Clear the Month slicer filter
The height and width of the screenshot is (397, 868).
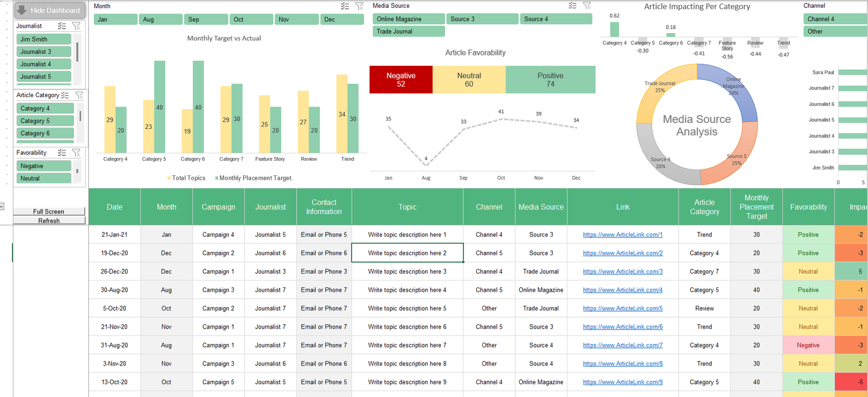click(359, 6)
